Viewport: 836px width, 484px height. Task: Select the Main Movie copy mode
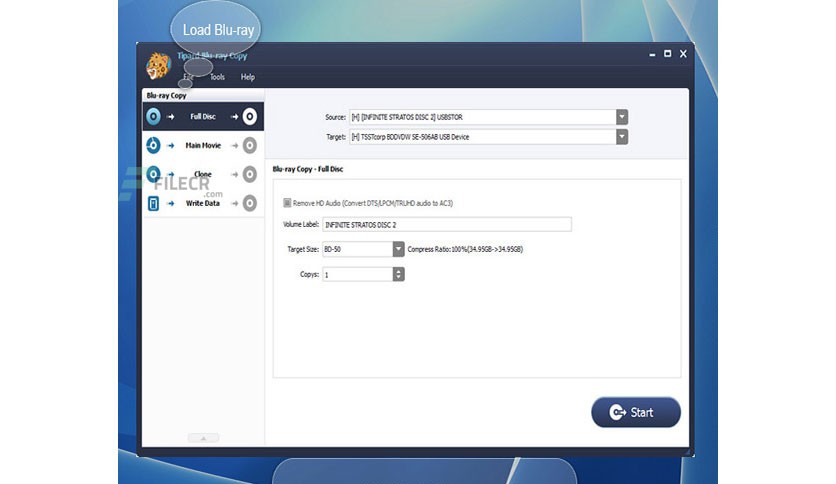click(203, 145)
